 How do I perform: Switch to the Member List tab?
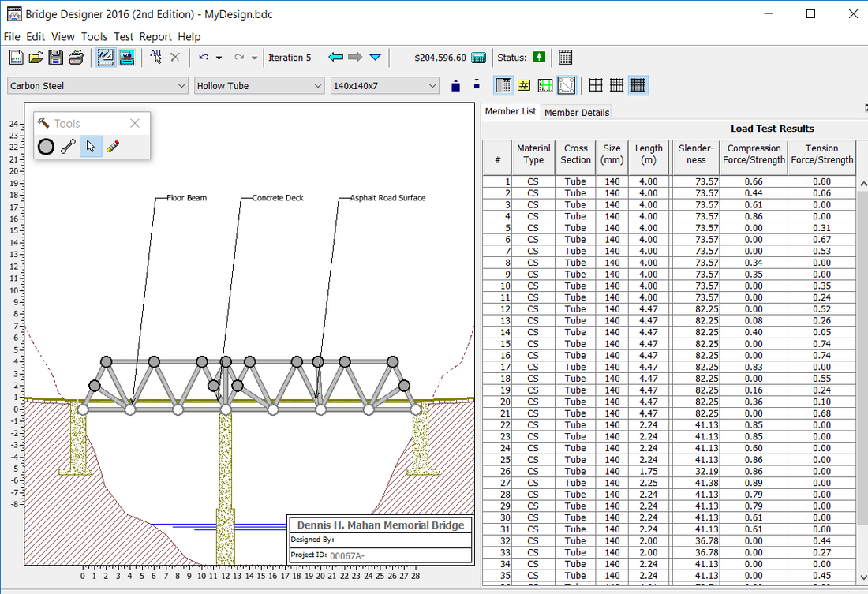[x=511, y=111]
